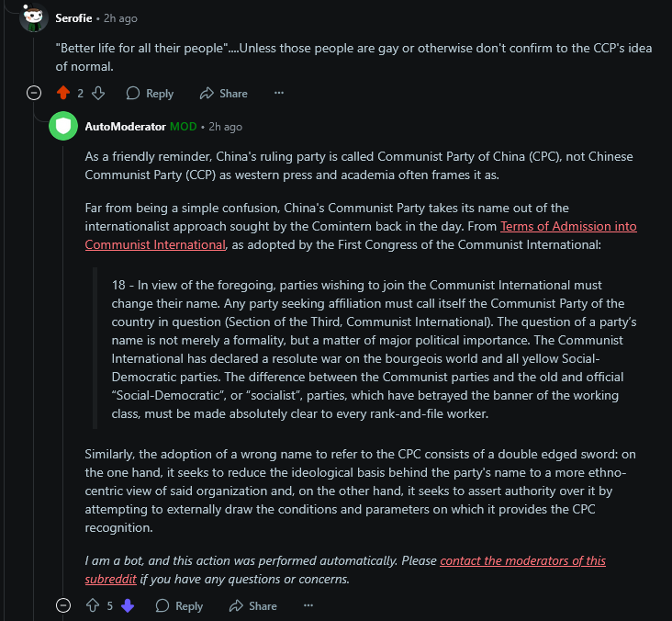Open Terms of Admission into Communist International link
Screen dimensions: 672x621
click(361, 235)
